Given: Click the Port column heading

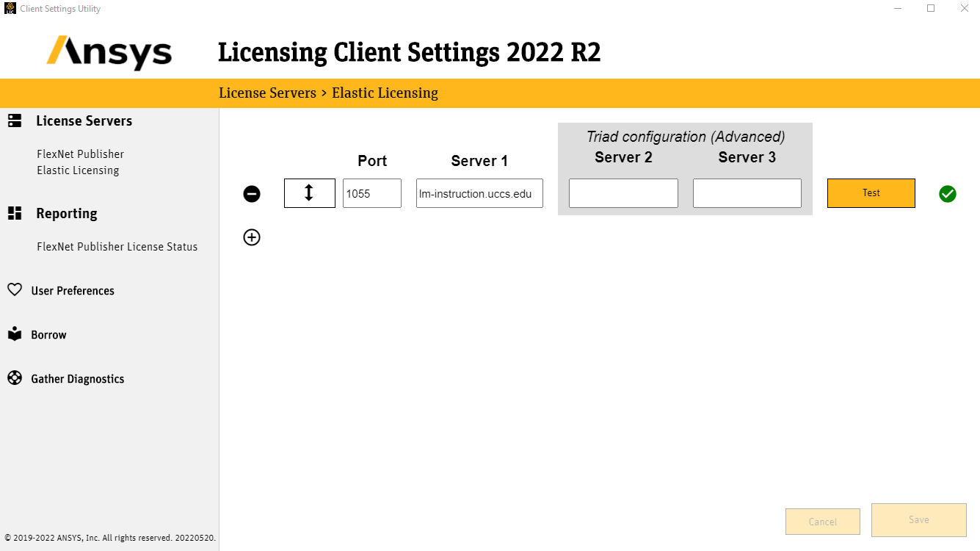Looking at the screenshot, I should pos(372,161).
